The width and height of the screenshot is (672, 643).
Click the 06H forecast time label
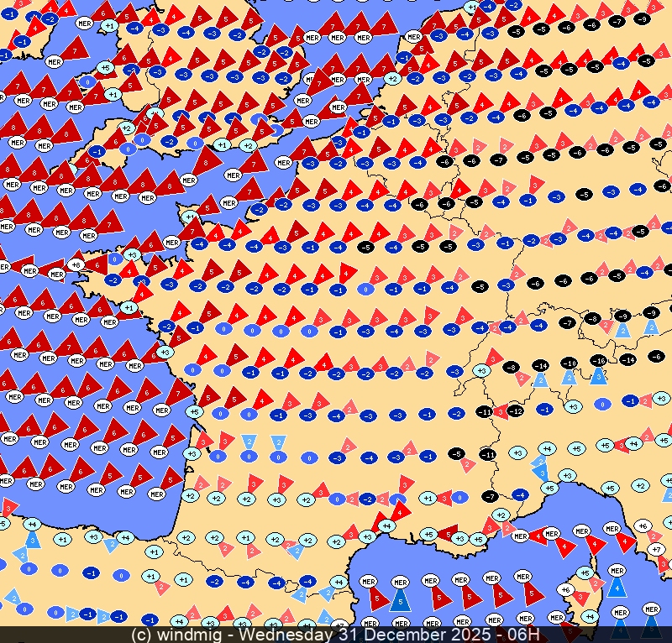pyautogui.click(x=521, y=635)
